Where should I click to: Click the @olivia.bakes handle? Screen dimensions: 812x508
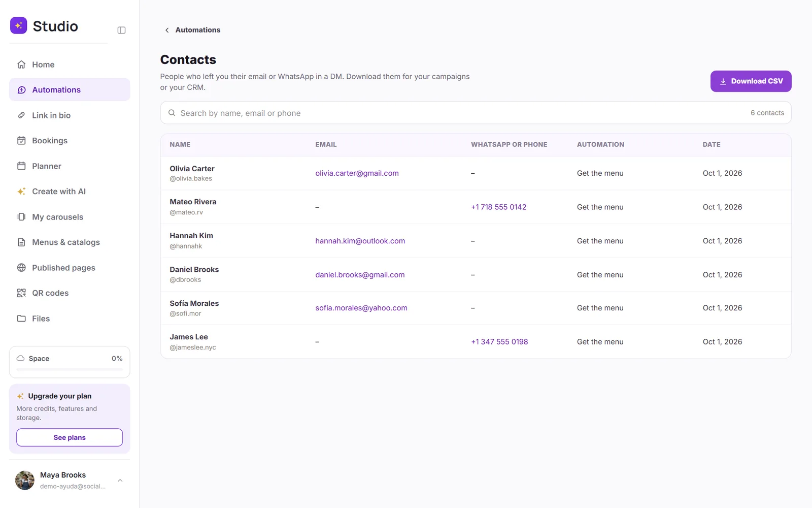[x=191, y=178]
